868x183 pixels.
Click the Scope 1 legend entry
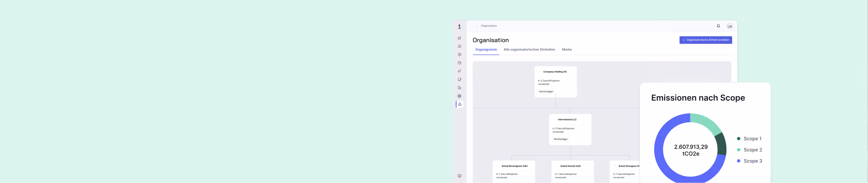[749, 139]
